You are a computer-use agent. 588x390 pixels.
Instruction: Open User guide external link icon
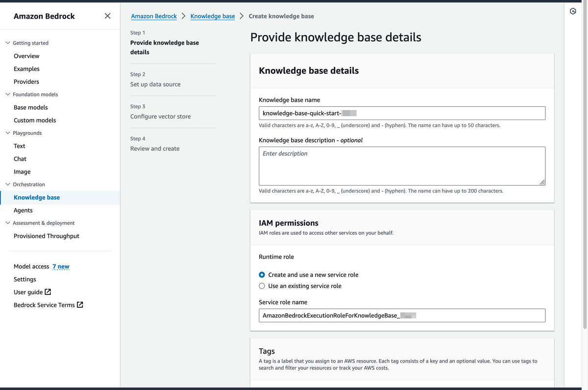coord(48,292)
